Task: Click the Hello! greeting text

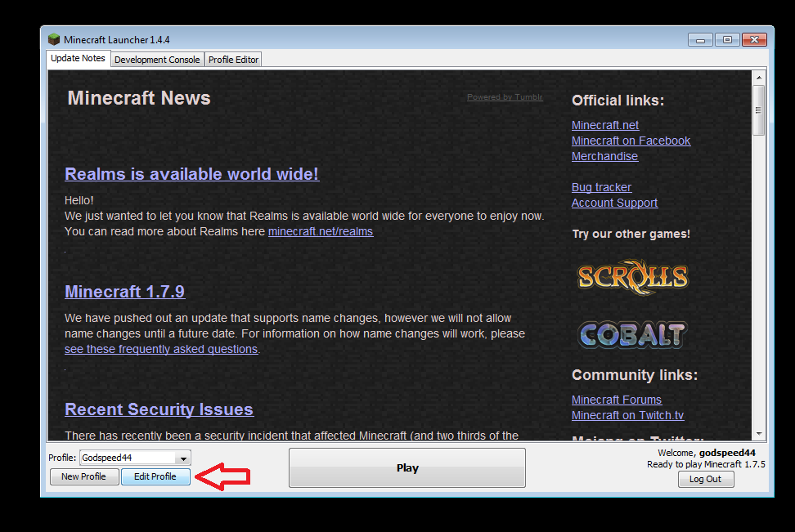Action: 79,201
